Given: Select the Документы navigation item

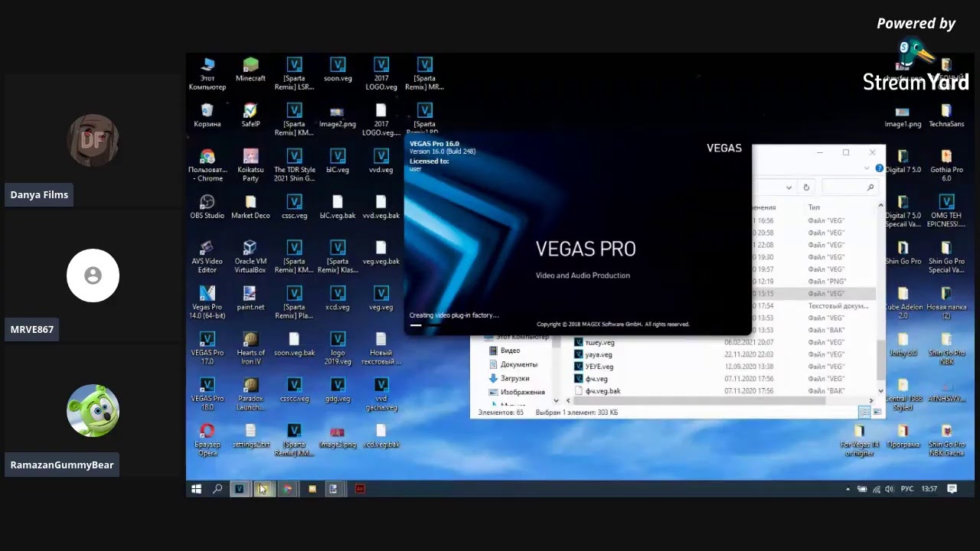Looking at the screenshot, I should (x=518, y=364).
